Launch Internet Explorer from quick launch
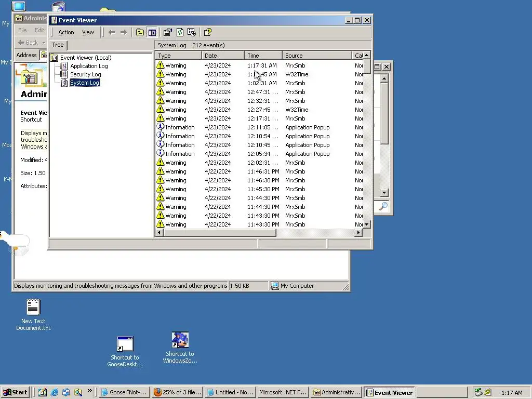 (x=54, y=392)
